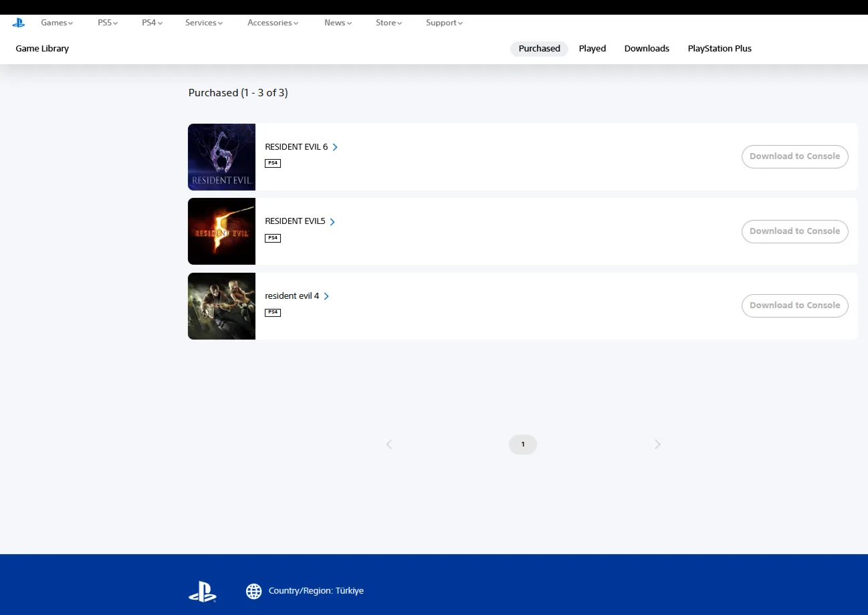Open the resident evil 4 cover thumbnail
This screenshot has width=868, height=615.
pyautogui.click(x=221, y=306)
